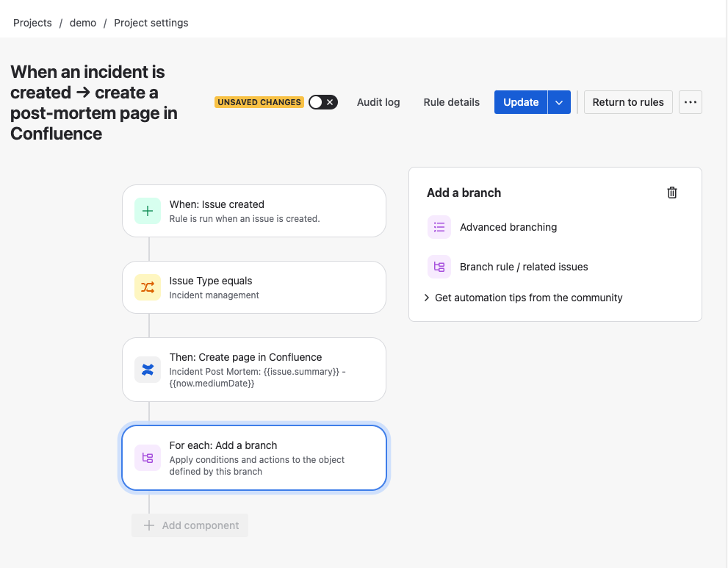
Task: Click 'Incident management' condition value text
Action: (x=214, y=295)
